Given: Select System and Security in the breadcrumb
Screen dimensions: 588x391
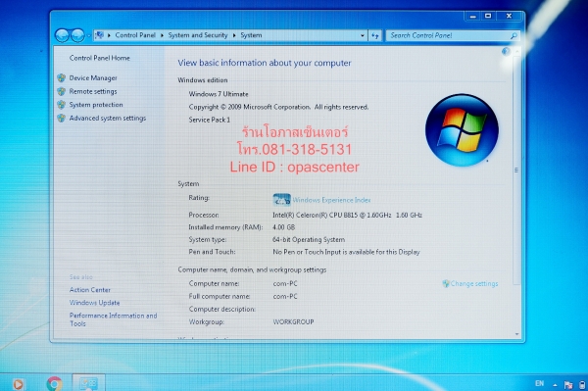Looking at the screenshot, I should click(198, 35).
